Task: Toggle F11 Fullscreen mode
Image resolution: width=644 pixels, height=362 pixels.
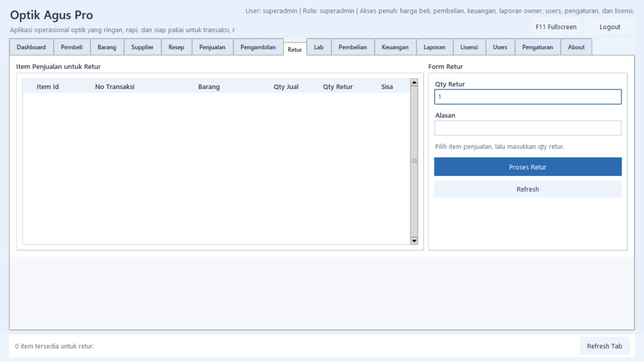Action: pyautogui.click(x=556, y=27)
